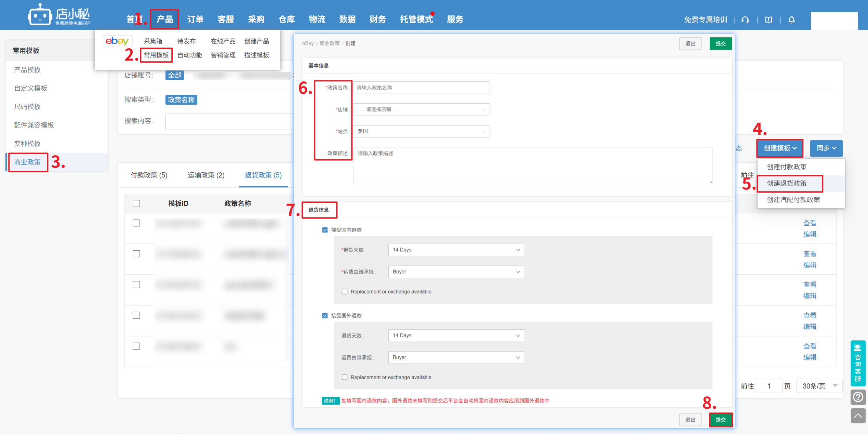Check the select-all checkbox in table header
The height and width of the screenshot is (434, 868).
136,203
